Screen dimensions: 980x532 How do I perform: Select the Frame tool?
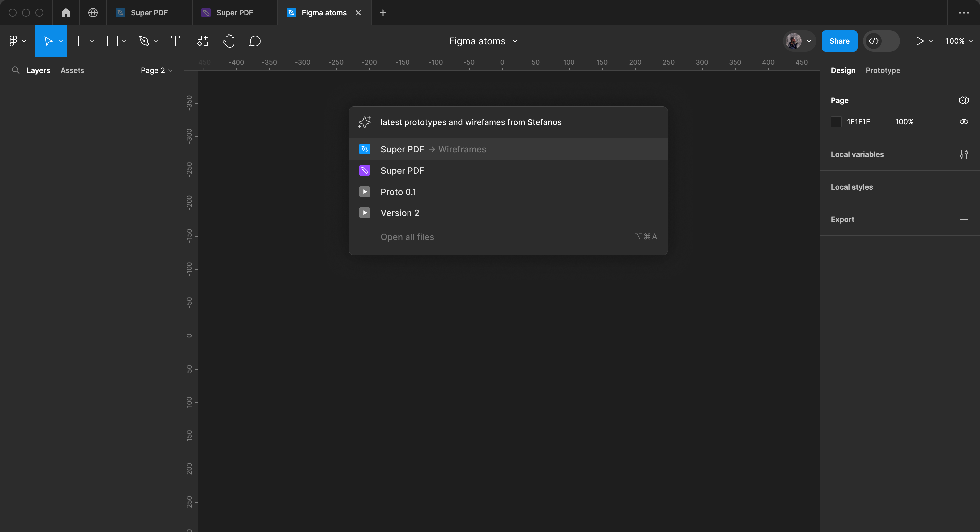coord(81,41)
